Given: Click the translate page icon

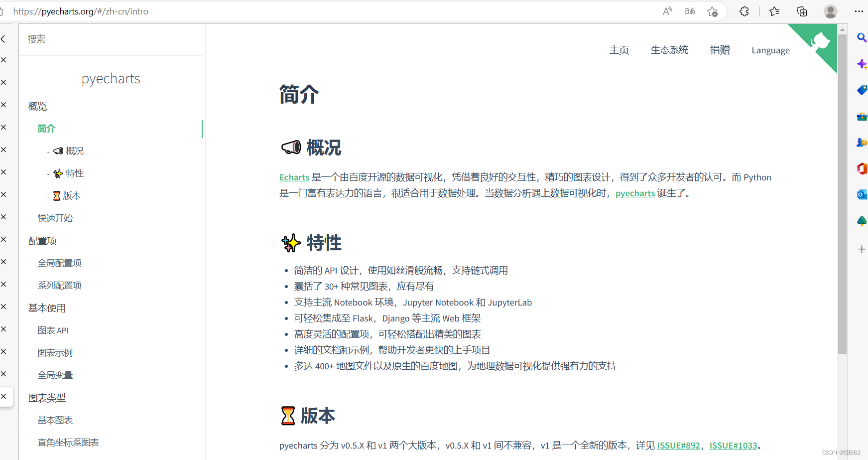Looking at the screenshot, I should click(690, 11).
